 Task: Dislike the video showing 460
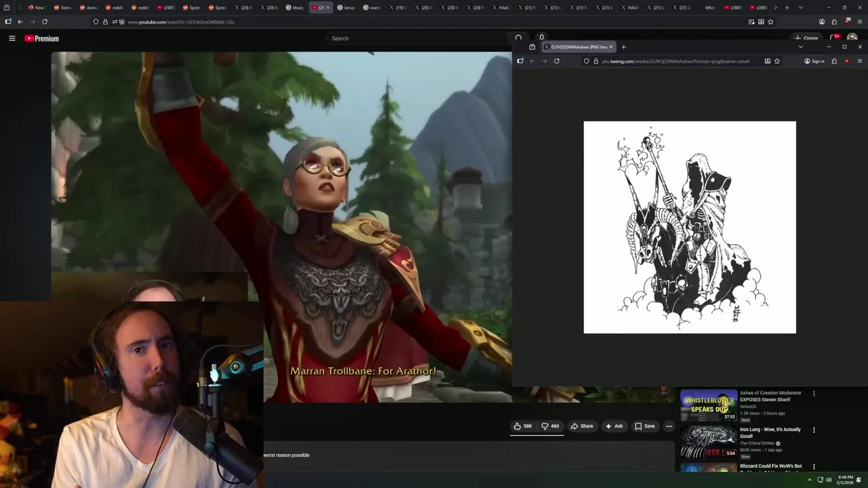coord(550,426)
